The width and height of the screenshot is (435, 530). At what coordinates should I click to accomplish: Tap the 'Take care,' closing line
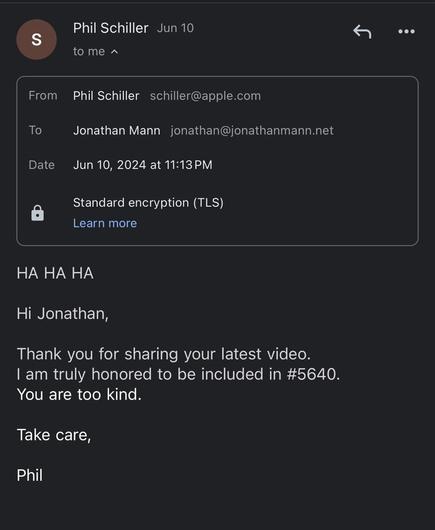coord(54,435)
